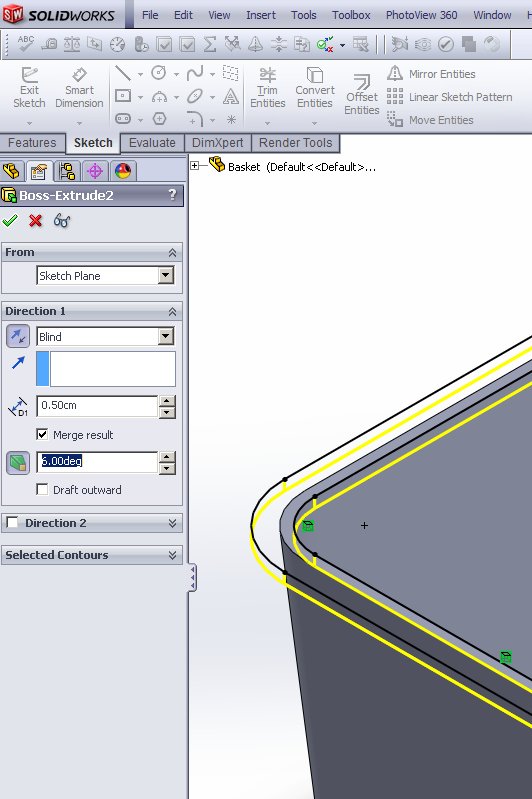Expand the Basket tree node
The image size is (532, 799).
tap(194, 165)
